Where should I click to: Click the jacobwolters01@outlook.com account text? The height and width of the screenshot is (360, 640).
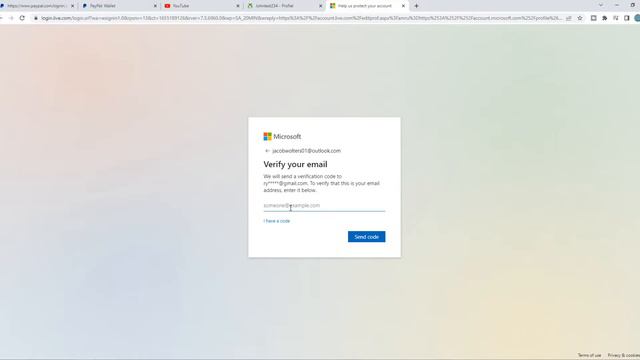click(306, 151)
